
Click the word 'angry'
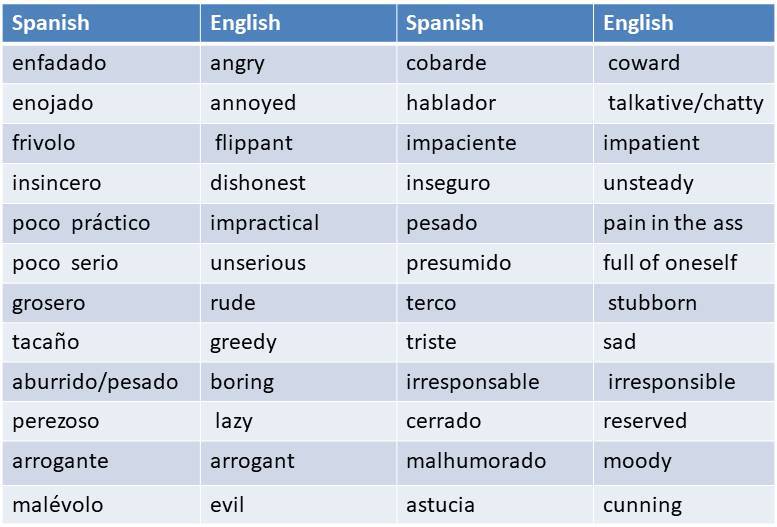tap(237, 64)
